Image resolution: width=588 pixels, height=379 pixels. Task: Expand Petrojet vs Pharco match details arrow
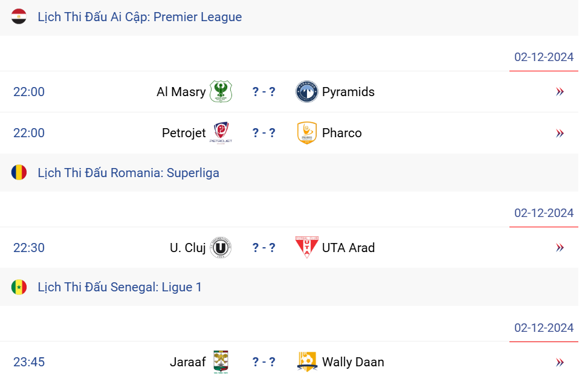coord(560,133)
